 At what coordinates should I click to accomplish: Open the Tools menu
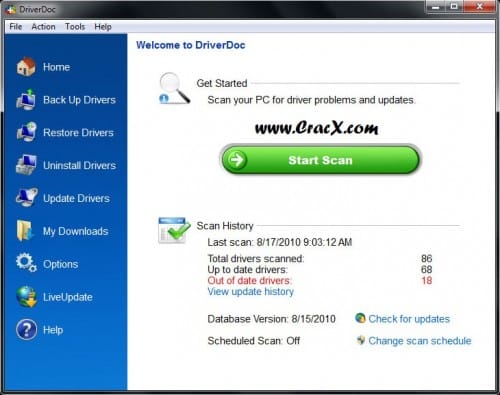[75, 27]
